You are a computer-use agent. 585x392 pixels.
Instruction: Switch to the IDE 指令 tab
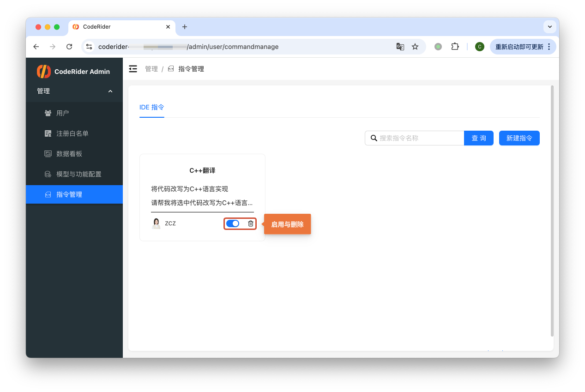point(152,107)
